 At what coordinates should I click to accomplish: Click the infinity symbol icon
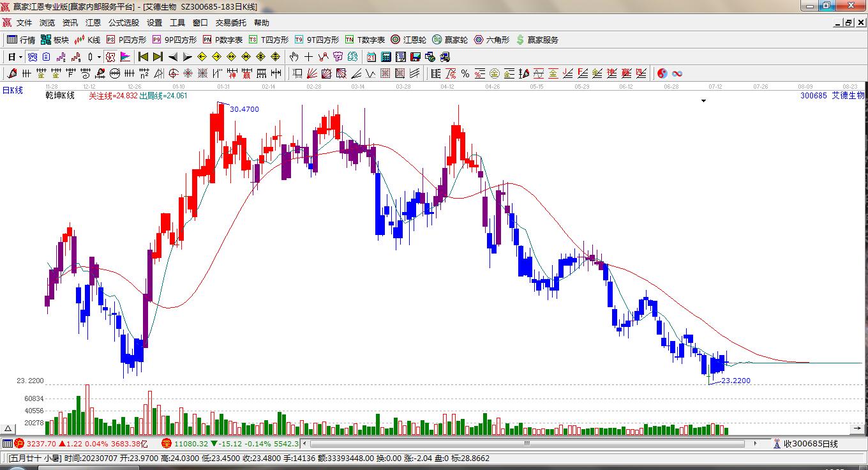coord(677,73)
